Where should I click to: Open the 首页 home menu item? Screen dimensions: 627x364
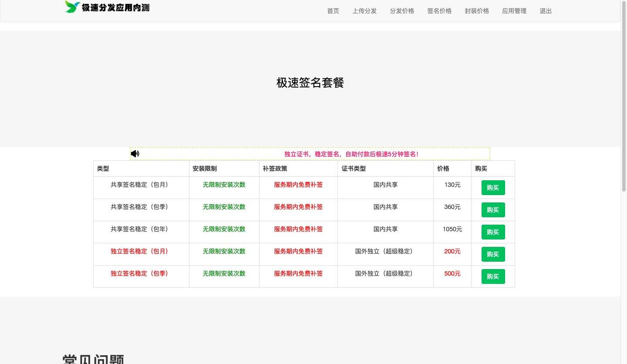click(333, 11)
